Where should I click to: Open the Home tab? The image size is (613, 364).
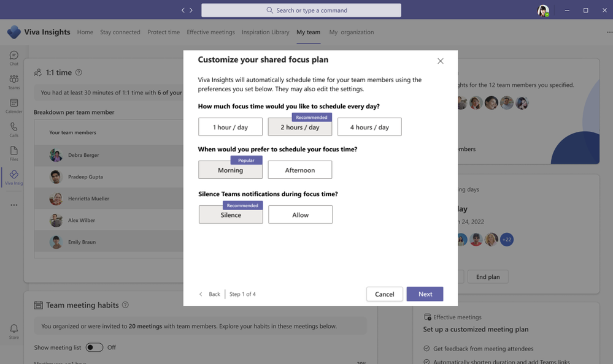click(85, 32)
